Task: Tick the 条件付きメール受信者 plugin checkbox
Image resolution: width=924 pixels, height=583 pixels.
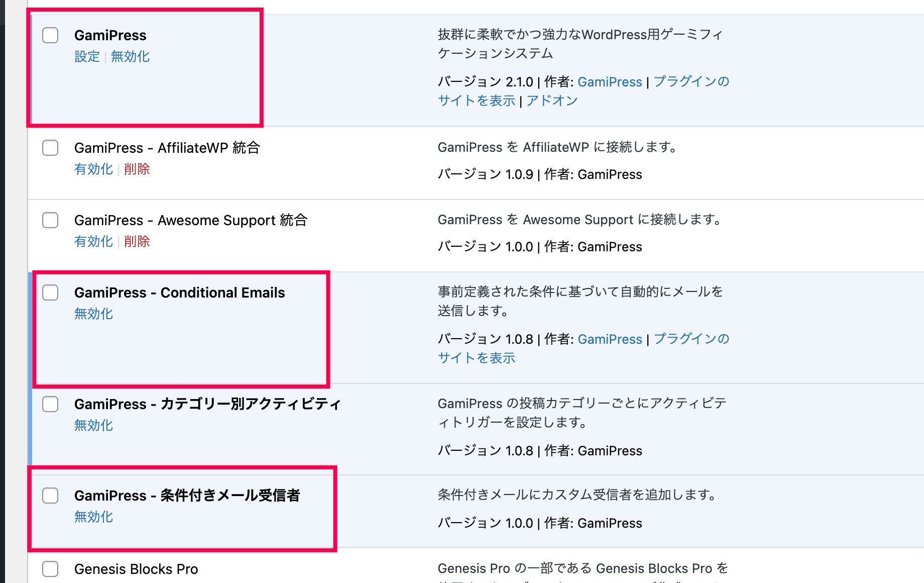Action: [50, 496]
